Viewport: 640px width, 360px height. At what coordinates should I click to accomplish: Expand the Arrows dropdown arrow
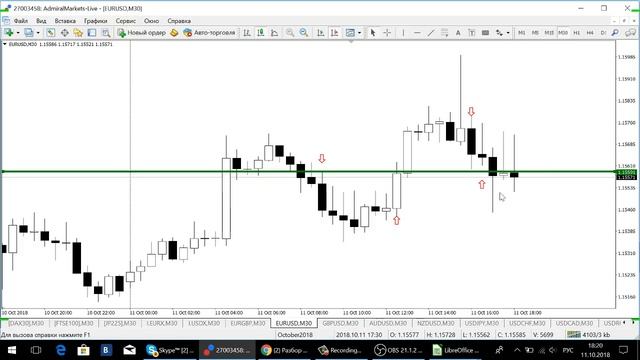508,33
